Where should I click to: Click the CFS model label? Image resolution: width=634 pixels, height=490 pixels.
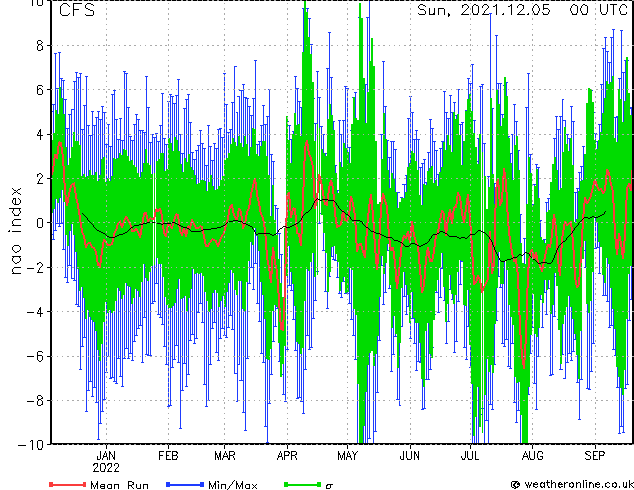77,10
